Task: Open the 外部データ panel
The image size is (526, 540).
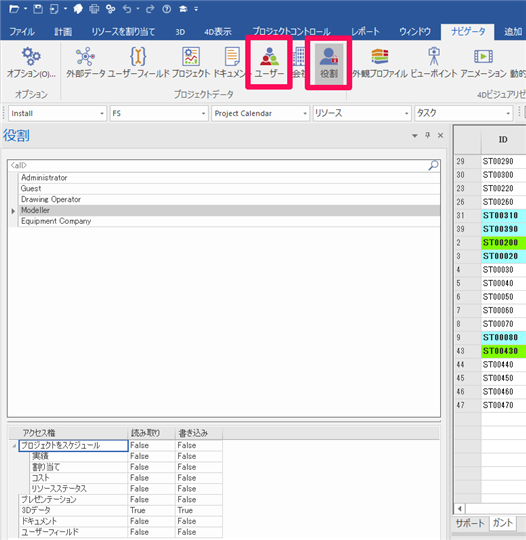Action: (x=85, y=63)
